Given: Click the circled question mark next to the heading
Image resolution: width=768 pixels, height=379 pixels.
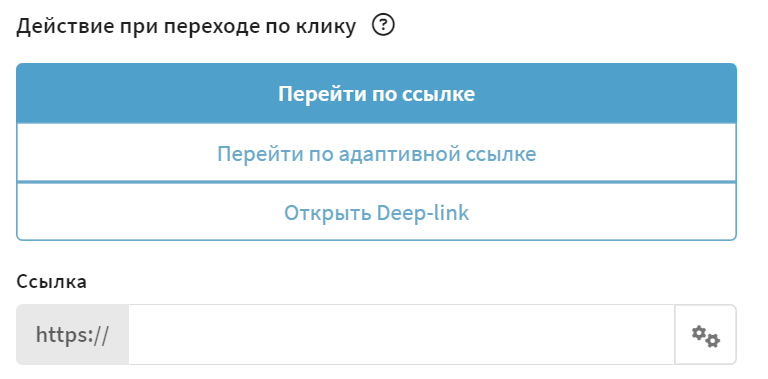Looking at the screenshot, I should click(383, 25).
